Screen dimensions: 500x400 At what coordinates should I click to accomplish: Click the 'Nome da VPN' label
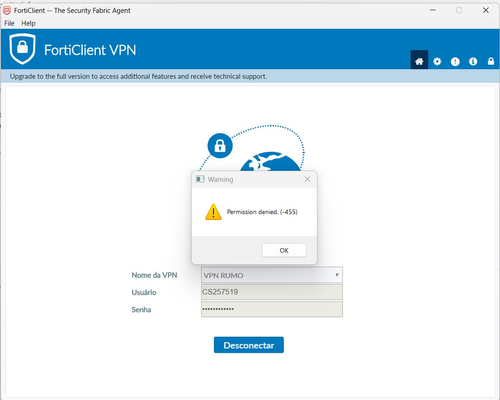pos(154,275)
